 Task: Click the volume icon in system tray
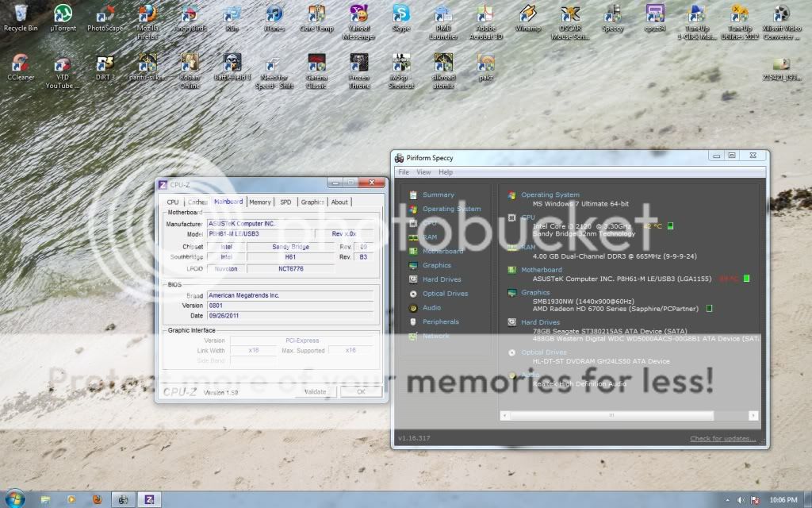click(x=741, y=500)
